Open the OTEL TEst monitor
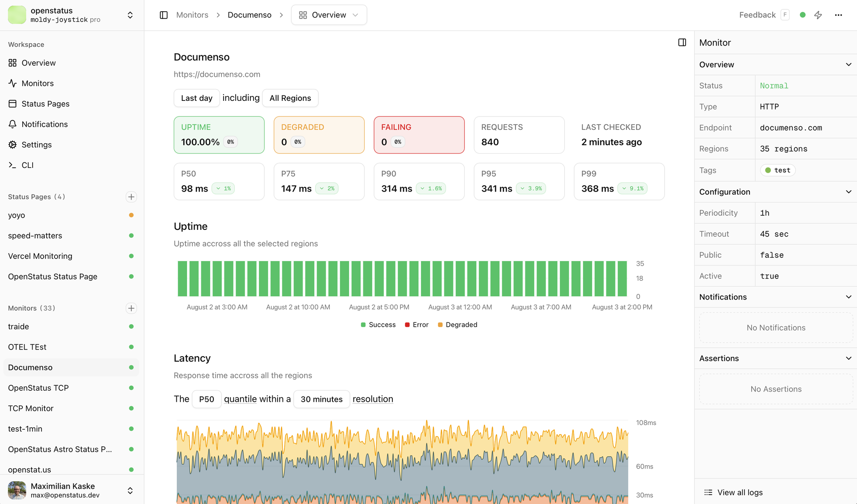Viewport: 857px width, 504px height. (71, 347)
